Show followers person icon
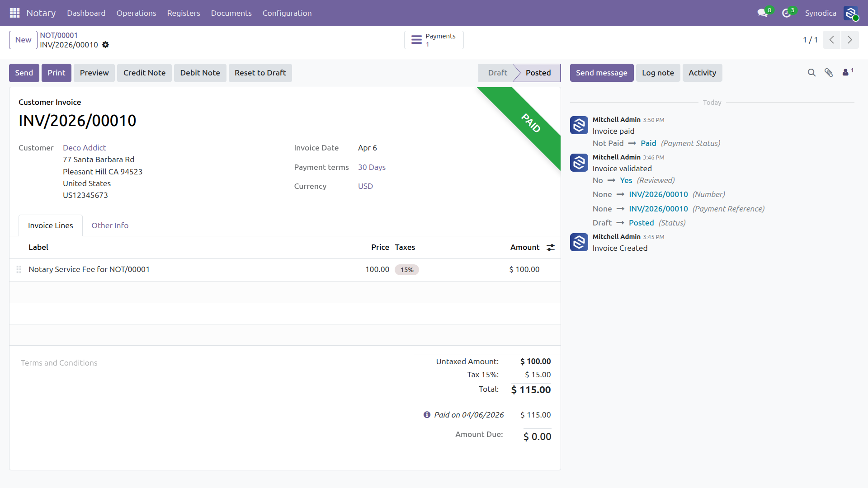Image resolution: width=868 pixels, height=488 pixels. [x=848, y=72]
